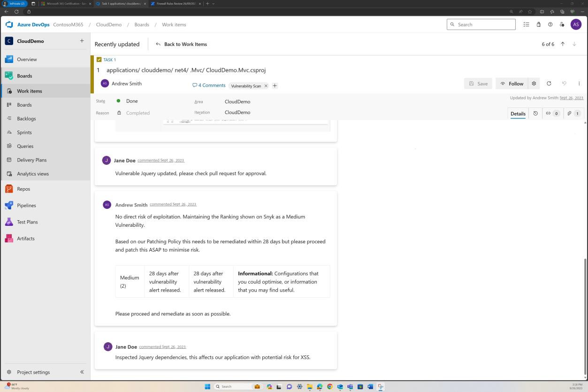Viewport: 588px width, 392px height.
Task: Click Back to Work Items
Action: tap(182, 44)
